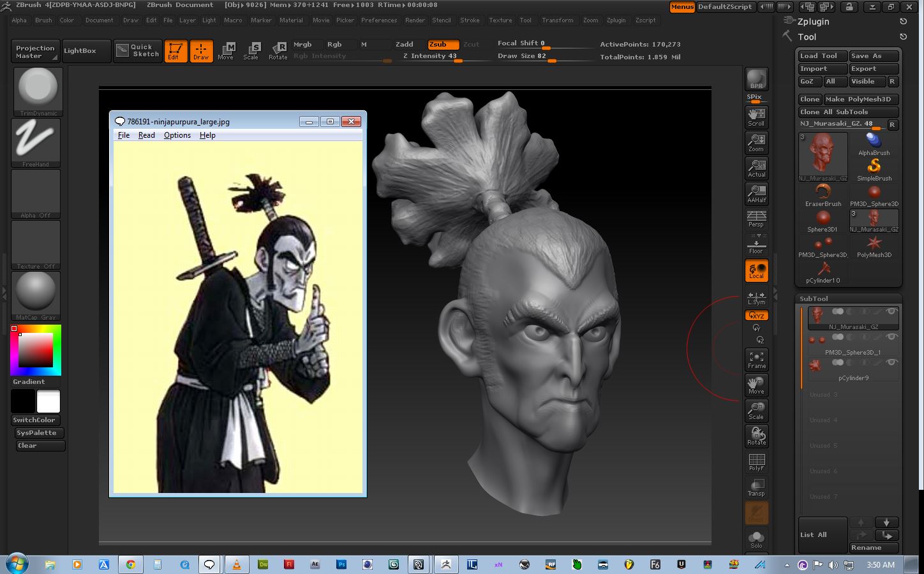924x574 pixels.
Task: Toggle visibility eye of PM3D_Sphere3D_1 subtool
Action: (891, 337)
